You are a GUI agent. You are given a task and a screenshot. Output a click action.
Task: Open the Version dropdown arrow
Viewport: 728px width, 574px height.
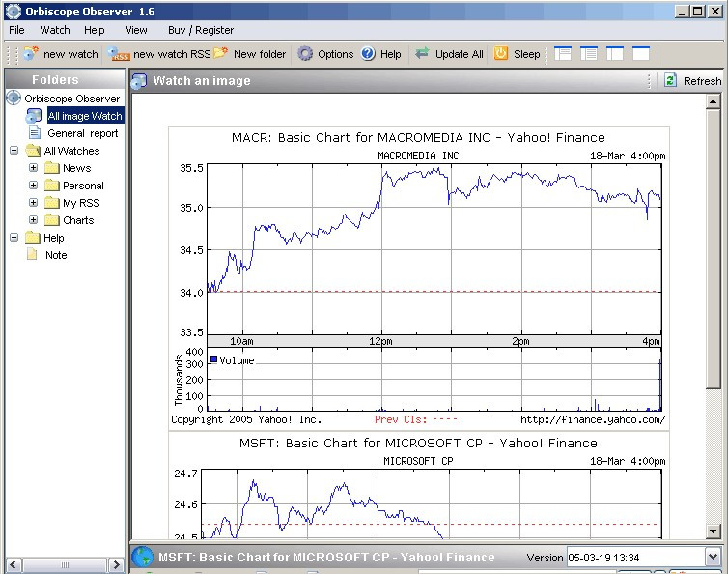[713, 557]
